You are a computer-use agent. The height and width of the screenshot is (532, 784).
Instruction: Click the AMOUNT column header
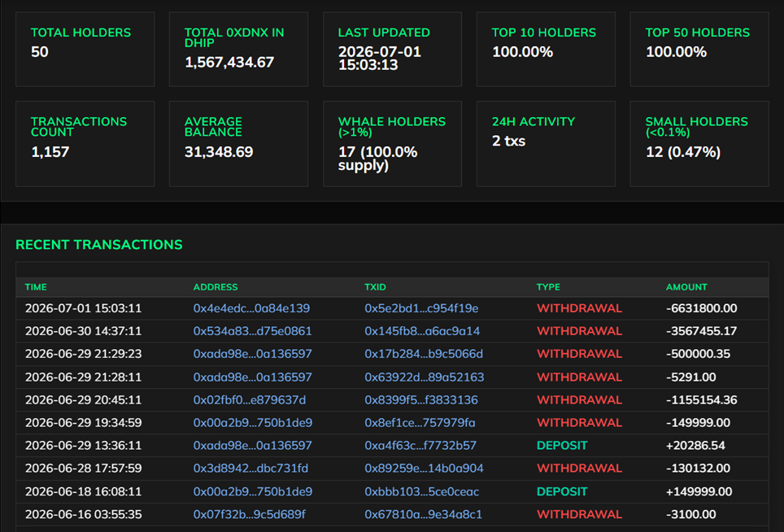(686, 287)
